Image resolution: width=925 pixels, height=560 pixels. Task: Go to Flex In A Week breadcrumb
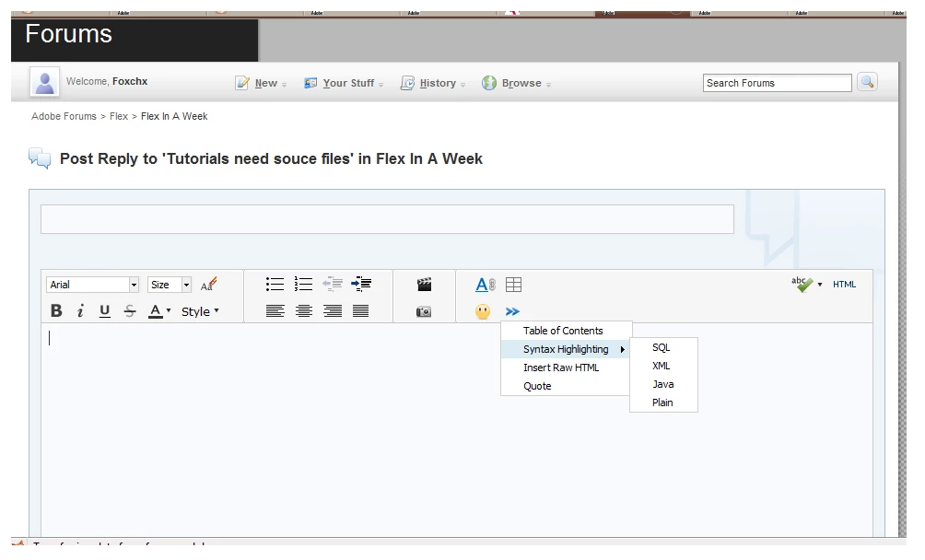(x=174, y=116)
